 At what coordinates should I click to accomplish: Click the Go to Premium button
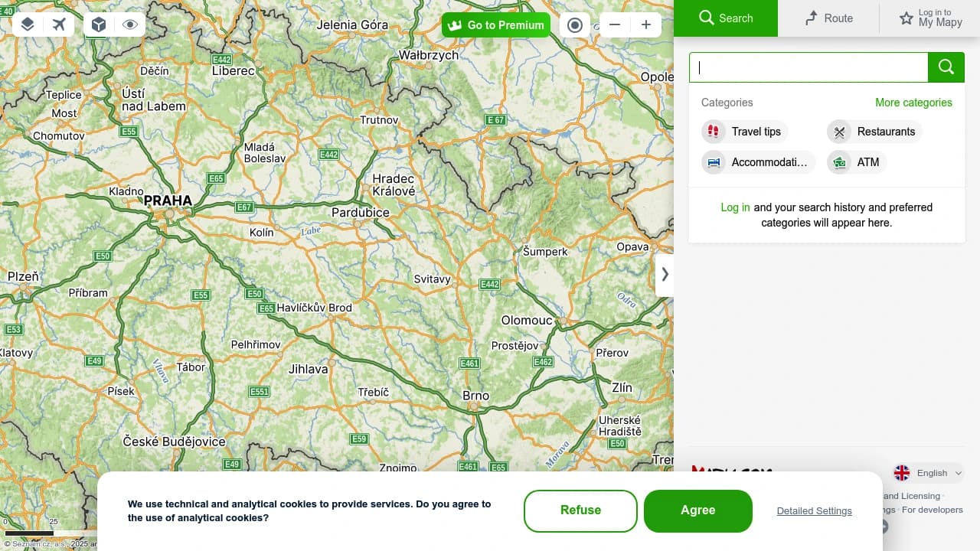click(496, 25)
